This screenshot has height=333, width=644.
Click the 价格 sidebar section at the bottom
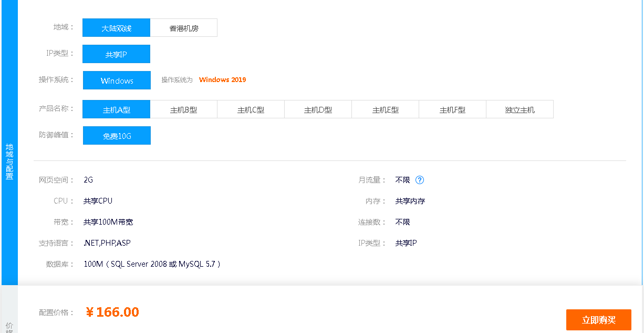pyautogui.click(x=9, y=327)
